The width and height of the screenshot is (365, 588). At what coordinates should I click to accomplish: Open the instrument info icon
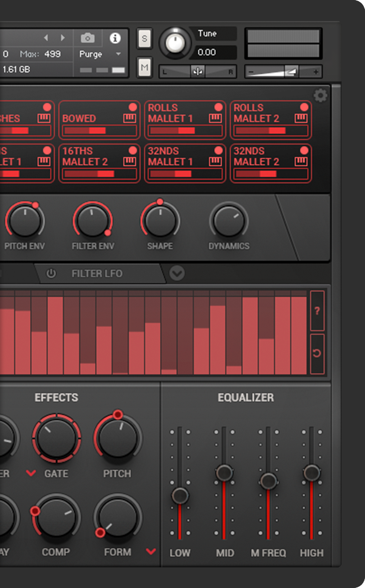(115, 38)
